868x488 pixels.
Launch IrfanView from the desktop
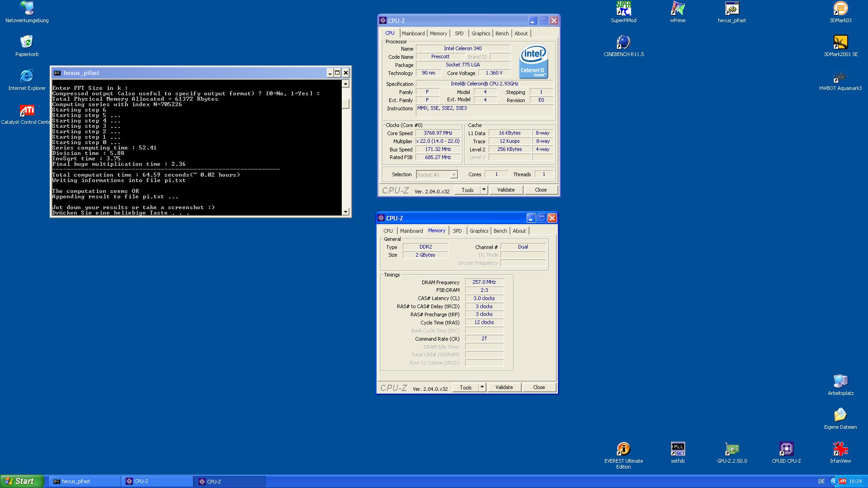(x=840, y=453)
